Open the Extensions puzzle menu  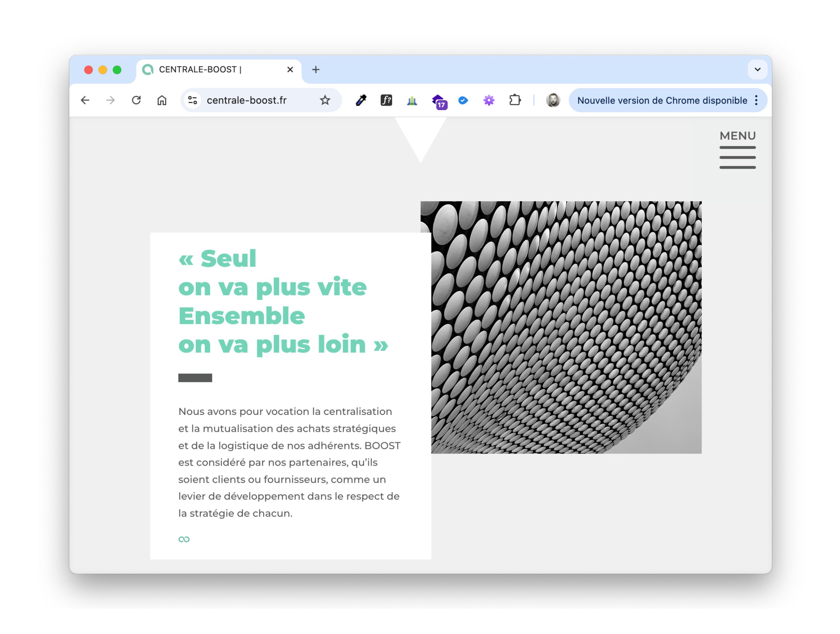click(514, 100)
